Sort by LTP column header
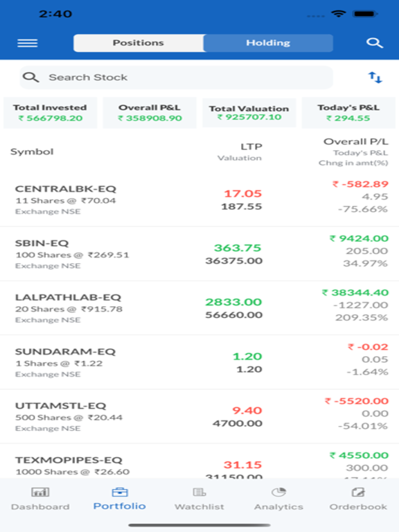This screenshot has height=532, width=399. tap(251, 147)
